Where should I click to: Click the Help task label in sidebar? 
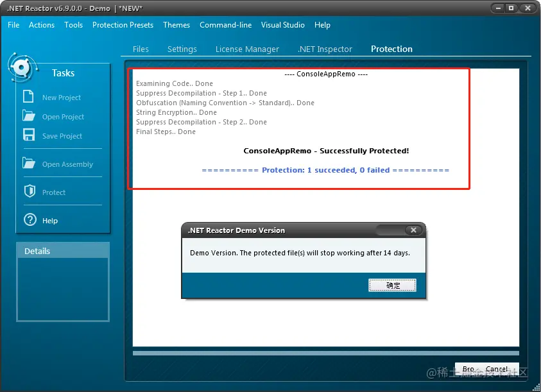pyautogui.click(x=50, y=221)
